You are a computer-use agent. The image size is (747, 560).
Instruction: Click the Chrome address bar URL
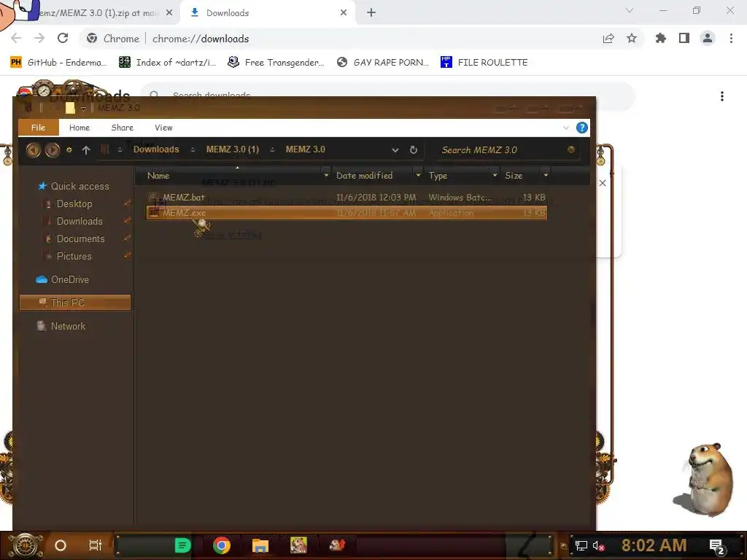click(201, 39)
